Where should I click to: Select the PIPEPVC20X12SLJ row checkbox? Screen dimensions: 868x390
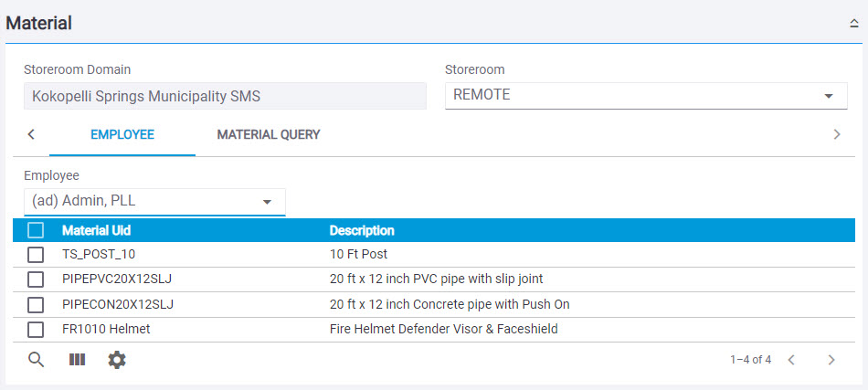(x=36, y=279)
